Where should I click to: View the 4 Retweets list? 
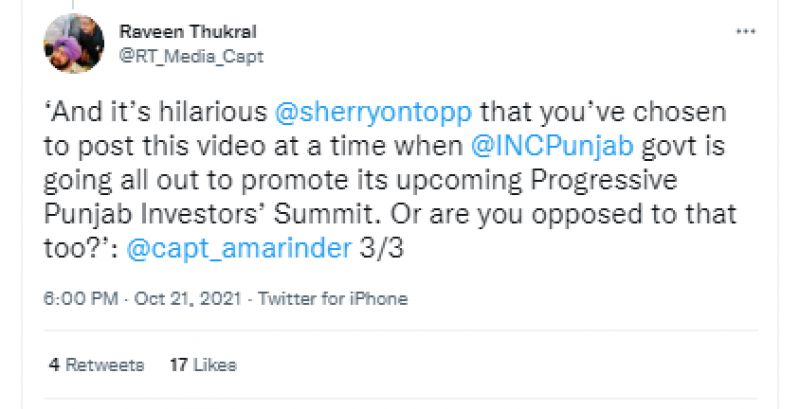click(97, 365)
